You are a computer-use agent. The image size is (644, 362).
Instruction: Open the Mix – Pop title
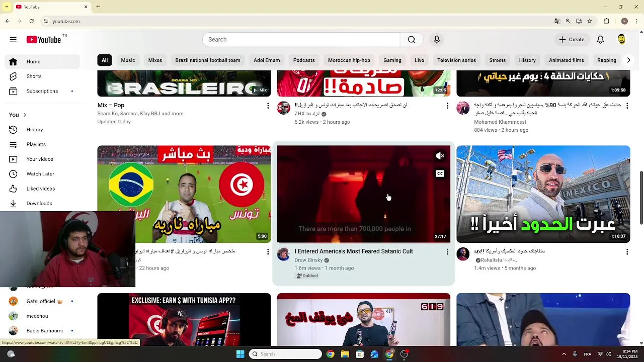click(111, 106)
